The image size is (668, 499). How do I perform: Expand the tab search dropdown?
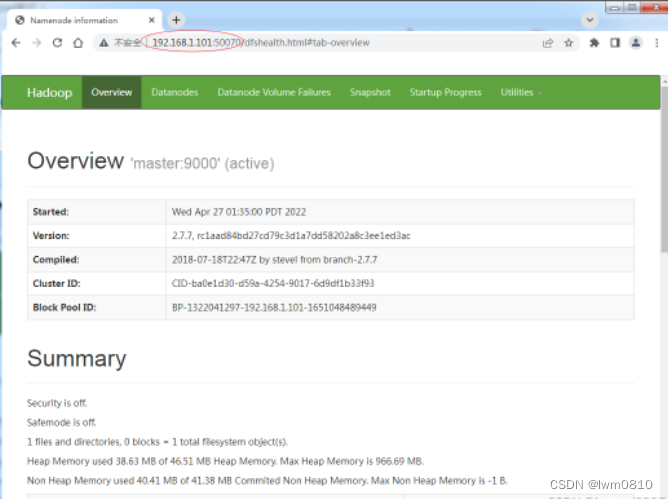pos(590,20)
